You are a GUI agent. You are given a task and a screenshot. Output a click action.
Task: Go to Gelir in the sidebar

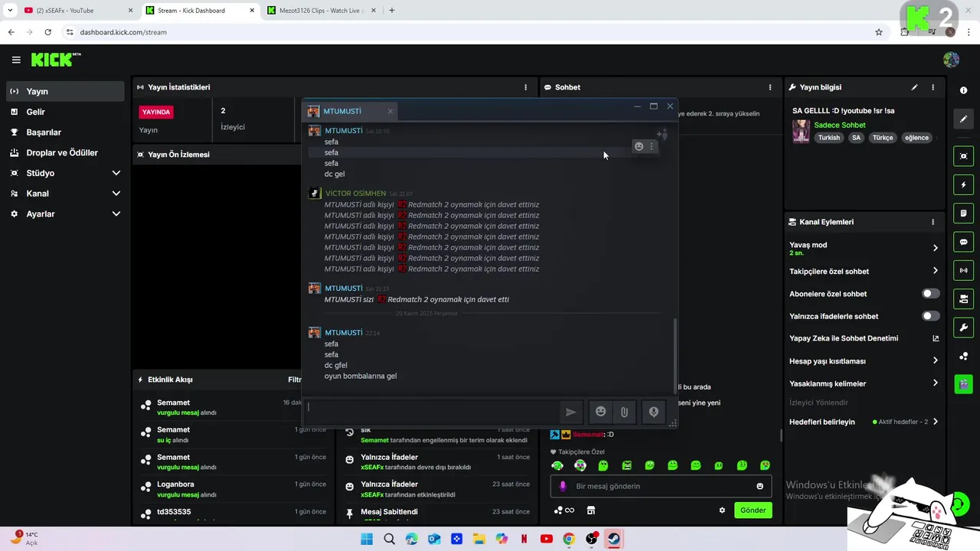point(64,112)
